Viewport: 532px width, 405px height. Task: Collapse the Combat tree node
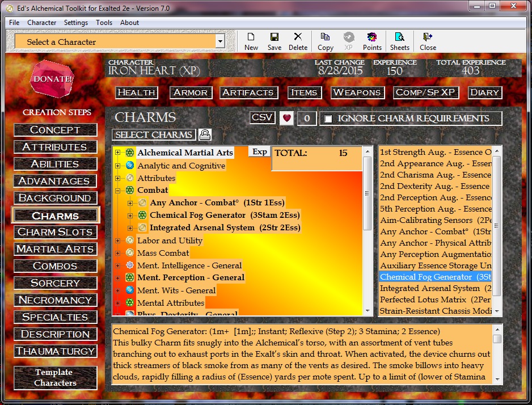(118, 190)
